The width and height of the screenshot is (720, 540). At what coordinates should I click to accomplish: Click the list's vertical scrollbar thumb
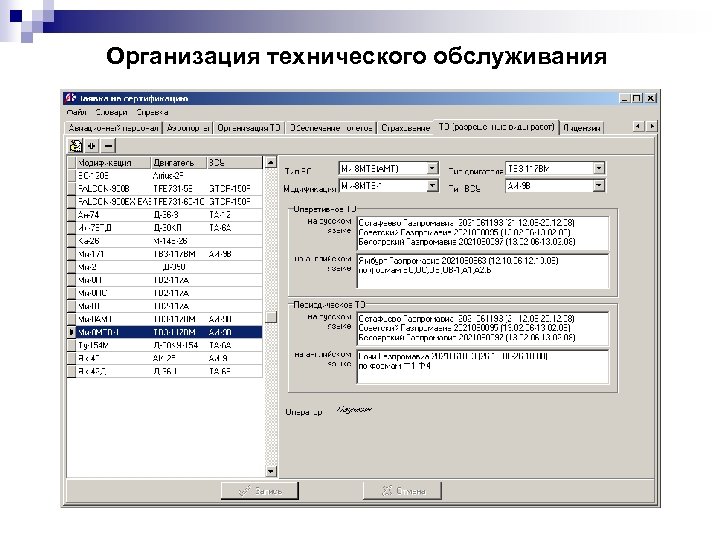[271, 317]
